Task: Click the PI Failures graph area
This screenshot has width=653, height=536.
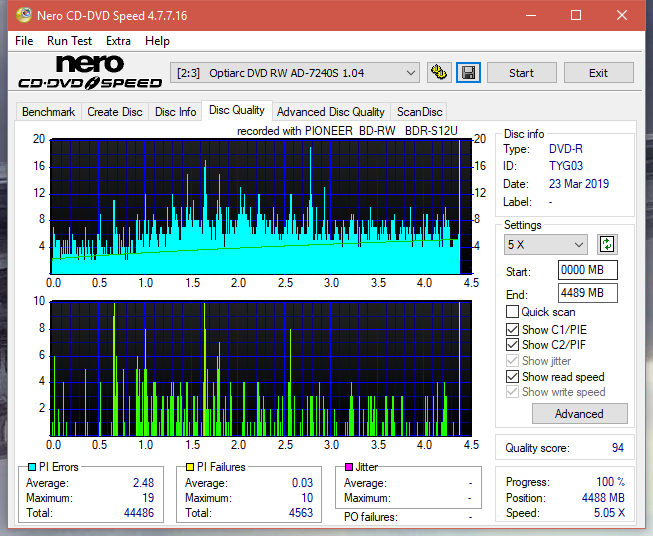Action: point(261,368)
